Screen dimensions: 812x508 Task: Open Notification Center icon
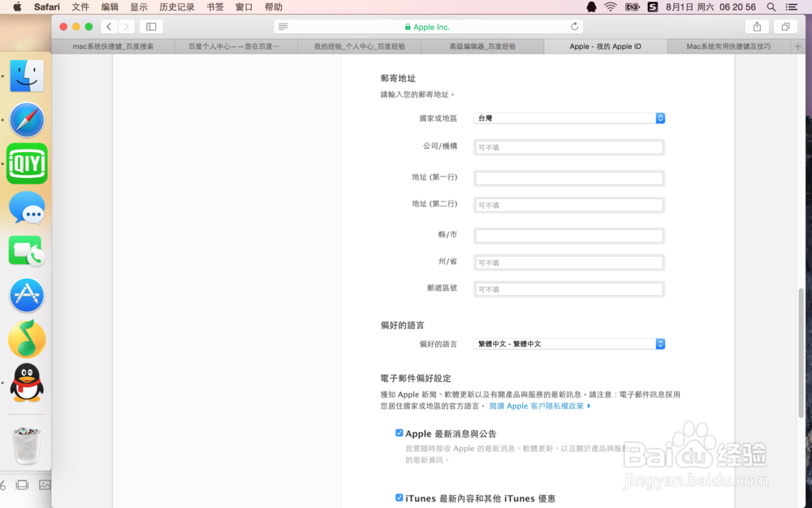791,7
